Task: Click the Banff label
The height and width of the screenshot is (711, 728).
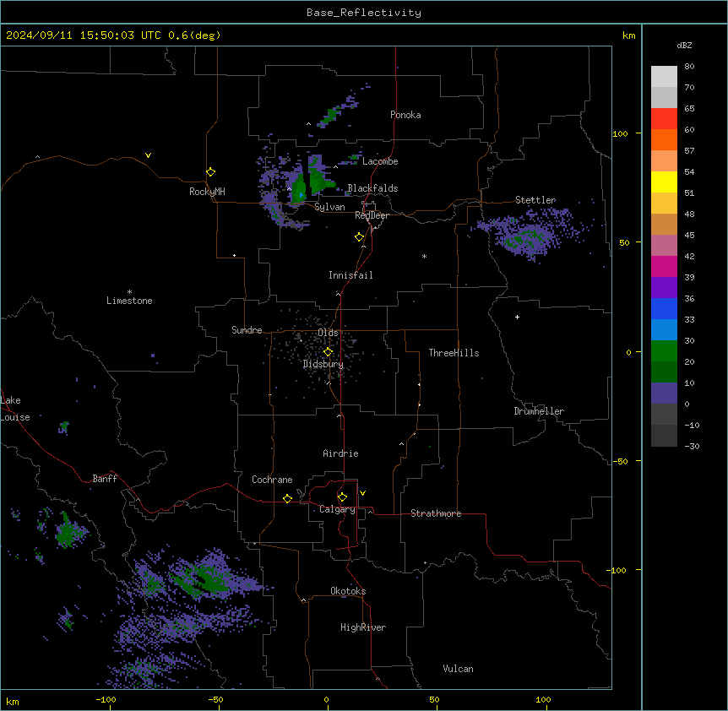Action: click(105, 479)
